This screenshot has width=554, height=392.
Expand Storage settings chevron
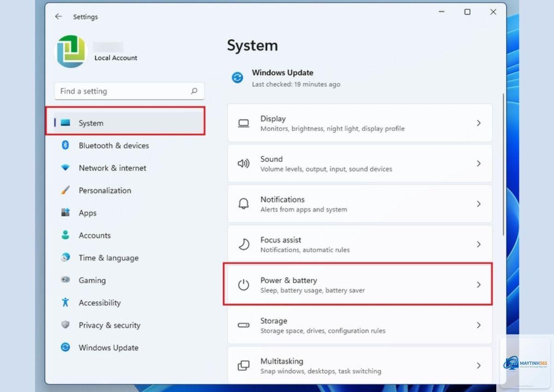pos(479,325)
